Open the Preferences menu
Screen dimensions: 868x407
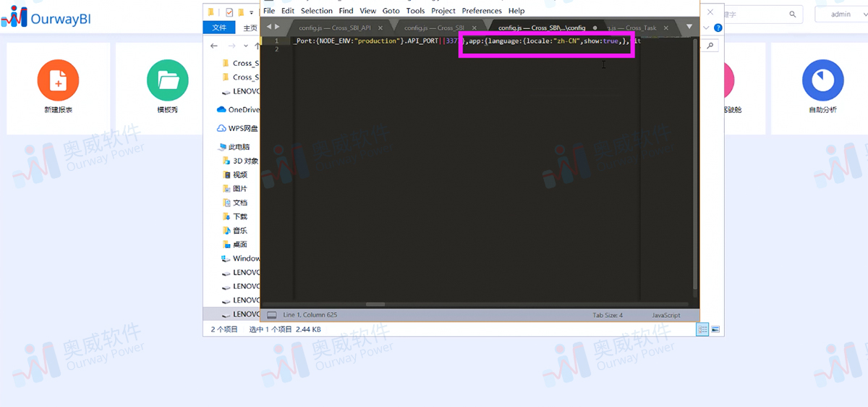[482, 11]
